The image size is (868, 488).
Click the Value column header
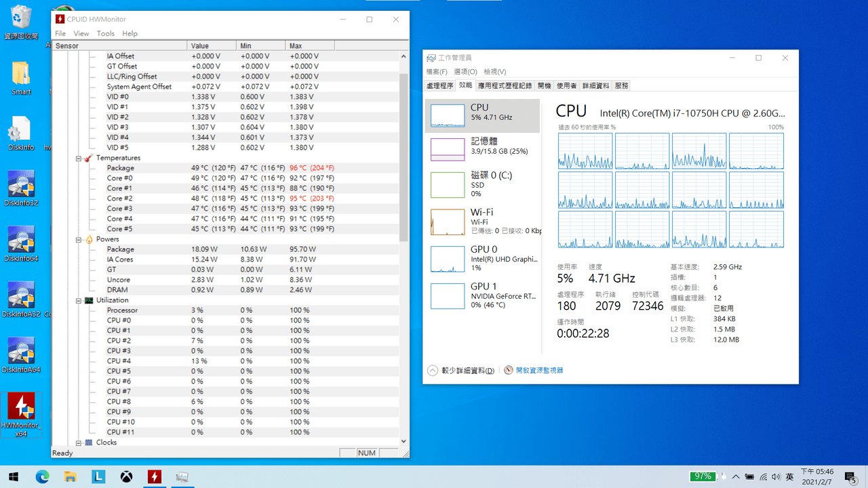point(212,46)
